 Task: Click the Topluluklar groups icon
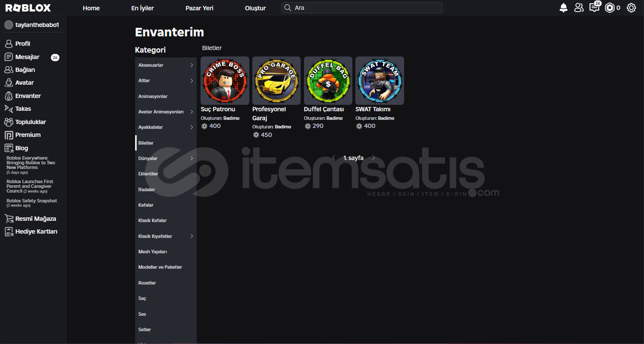pos(9,122)
